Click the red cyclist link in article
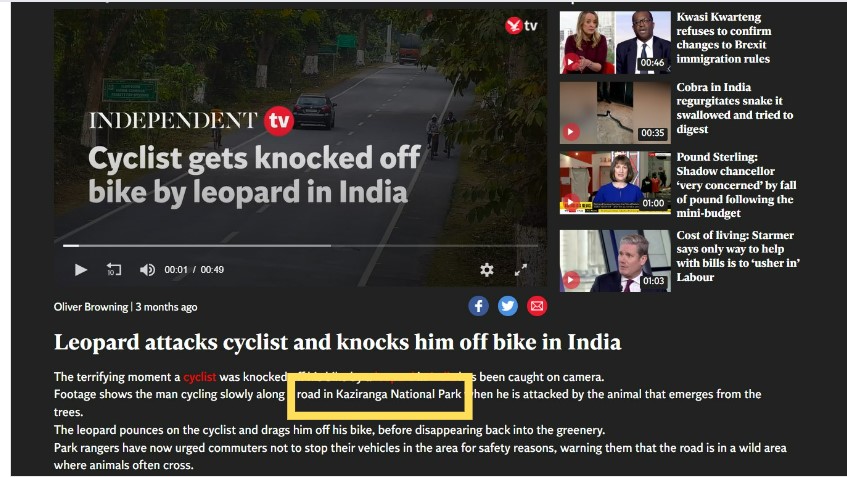Screen dimensions: 847x477 tap(199, 377)
